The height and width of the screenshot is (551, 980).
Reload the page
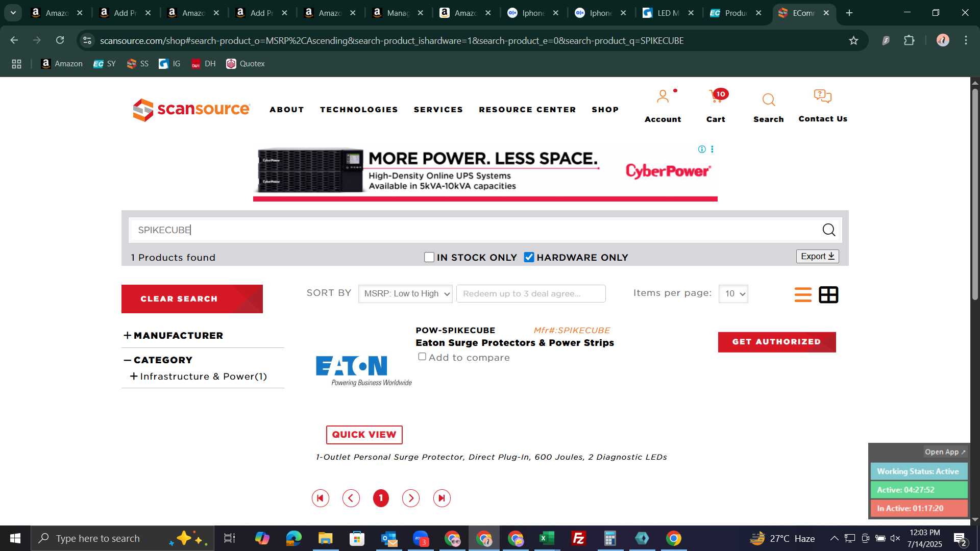60,40
